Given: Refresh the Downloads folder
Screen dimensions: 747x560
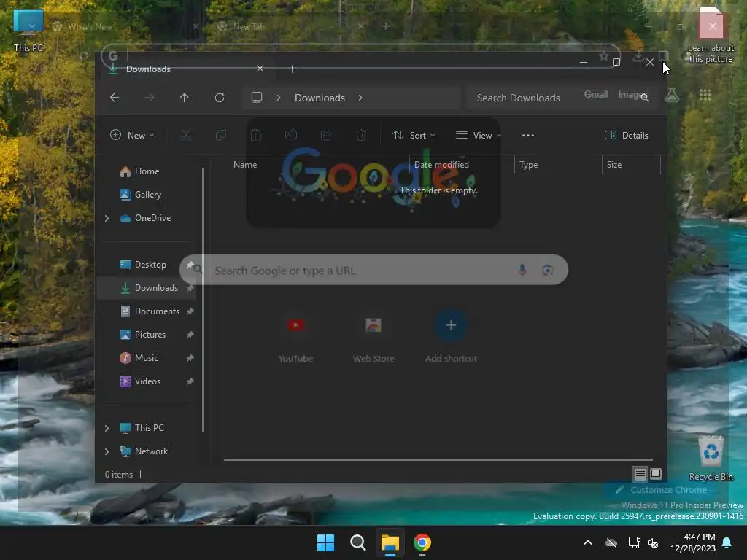Looking at the screenshot, I should tap(220, 98).
